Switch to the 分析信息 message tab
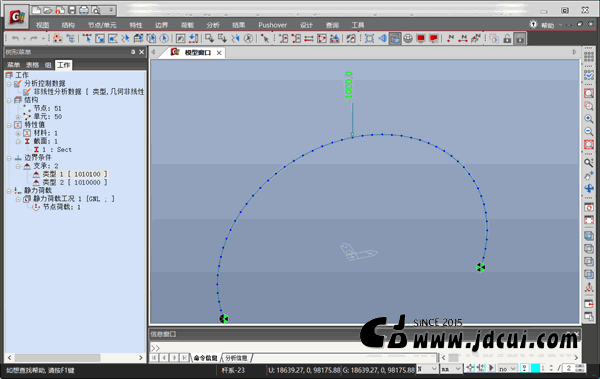Image resolution: width=600 pixels, height=379 pixels. tap(236, 358)
